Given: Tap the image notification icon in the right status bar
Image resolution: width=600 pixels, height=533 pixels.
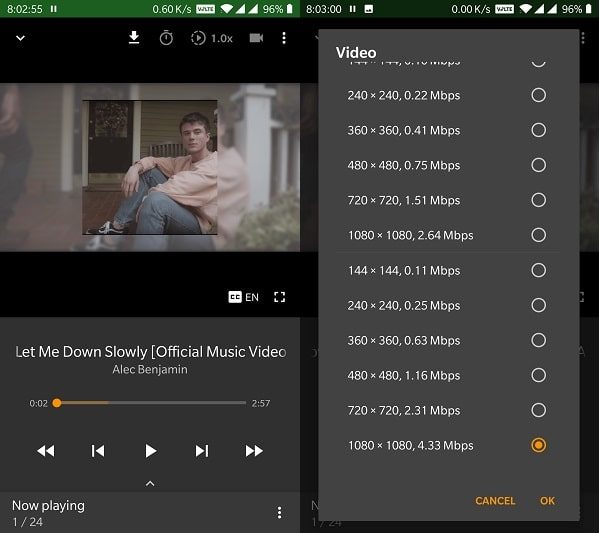Looking at the screenshot, I should click(x=368, y=9).
